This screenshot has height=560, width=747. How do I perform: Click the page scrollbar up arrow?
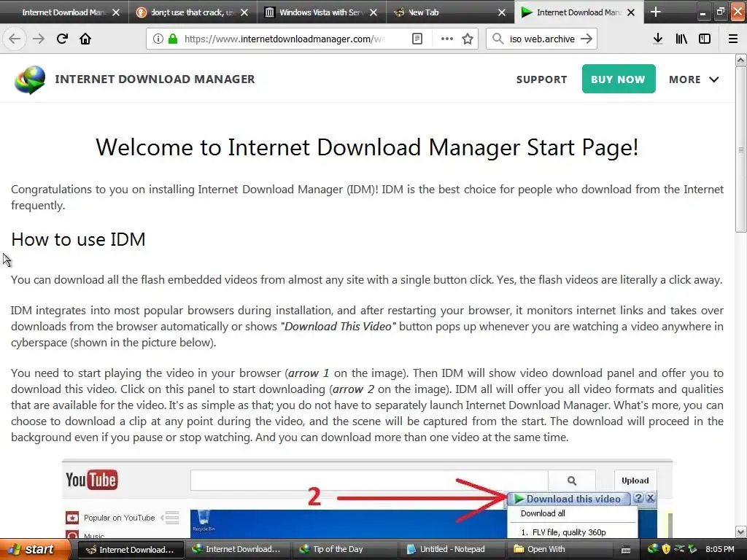coord(741,60)
